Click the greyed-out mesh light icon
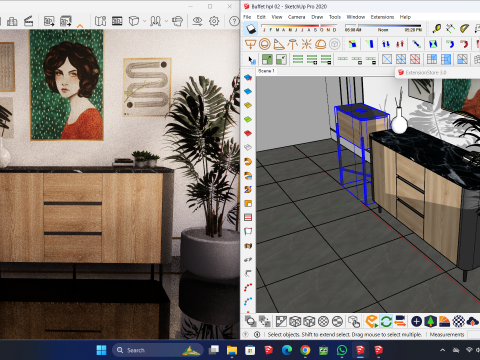 click(334, 44)
